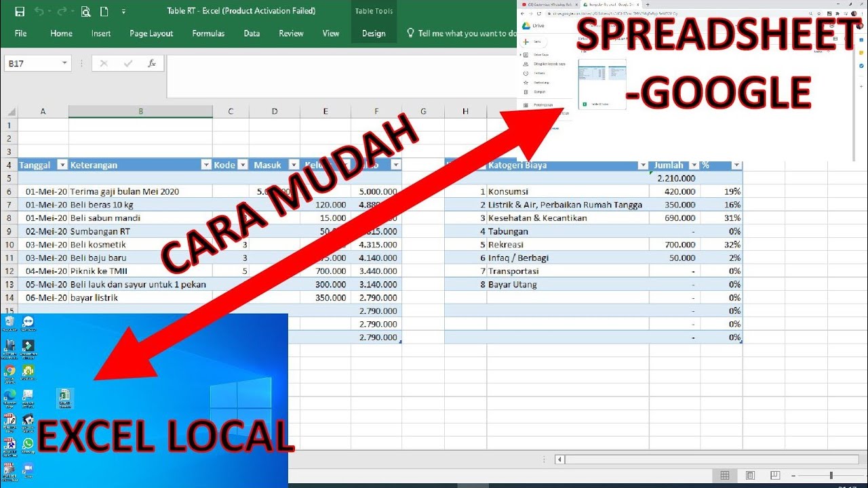Select the Excel file icon on desktop
868x488 pixels.
click(x=66, y=399)
